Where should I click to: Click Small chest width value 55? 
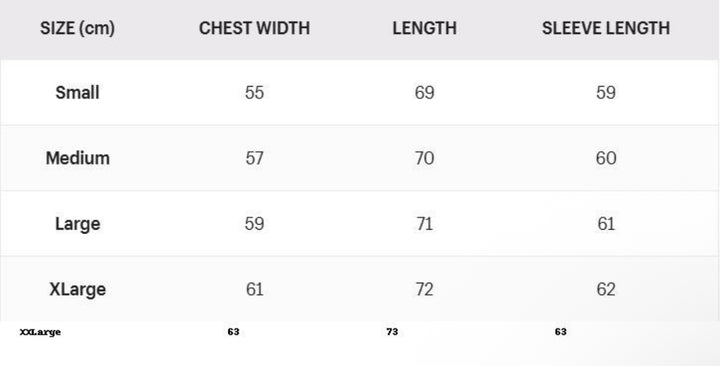pyautogui.click(x=254, y=93)
